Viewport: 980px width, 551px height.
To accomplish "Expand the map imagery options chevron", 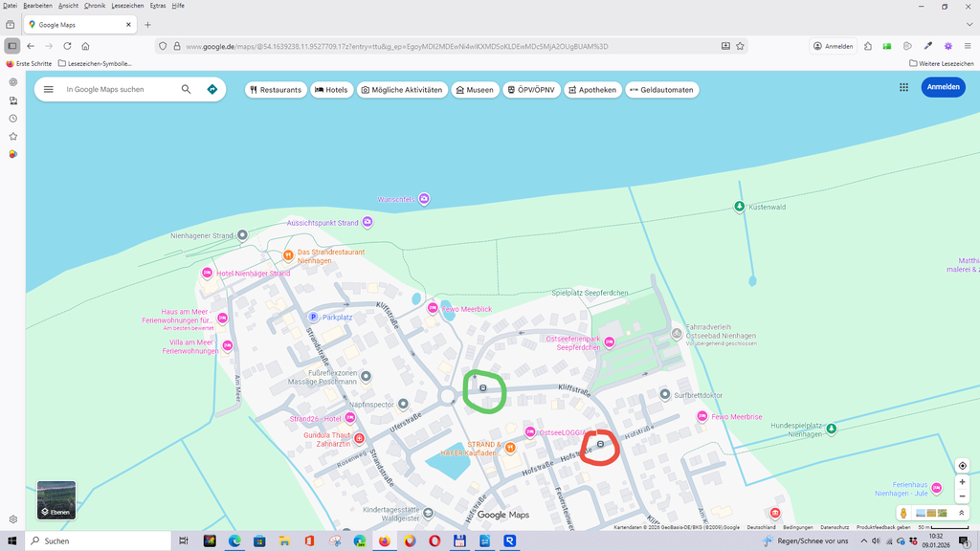I will [962, 514].
